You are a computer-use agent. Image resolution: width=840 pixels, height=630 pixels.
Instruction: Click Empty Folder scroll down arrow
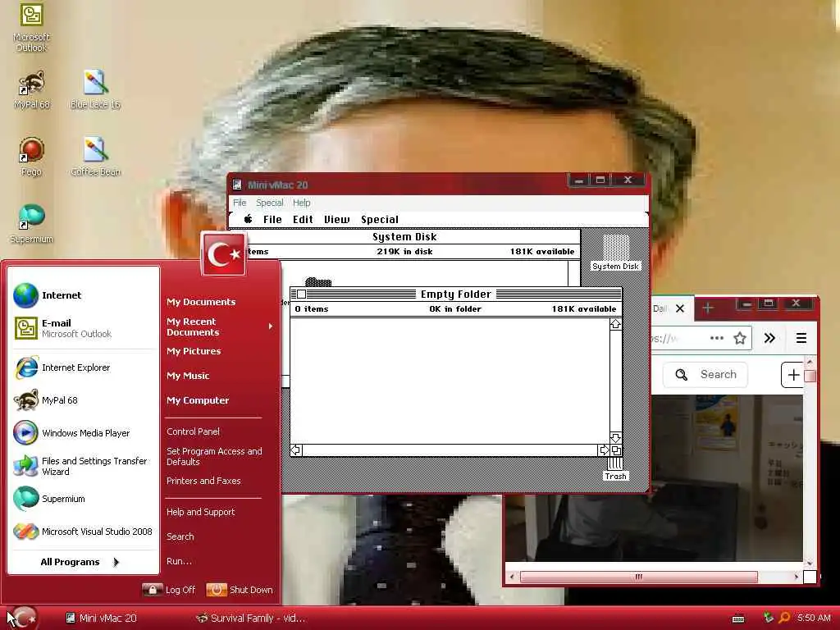(x=615, y=438)
